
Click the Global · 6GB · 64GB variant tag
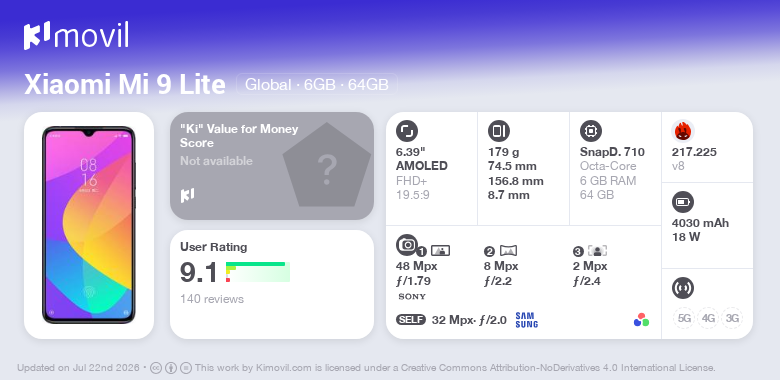[x=317, y=84]
